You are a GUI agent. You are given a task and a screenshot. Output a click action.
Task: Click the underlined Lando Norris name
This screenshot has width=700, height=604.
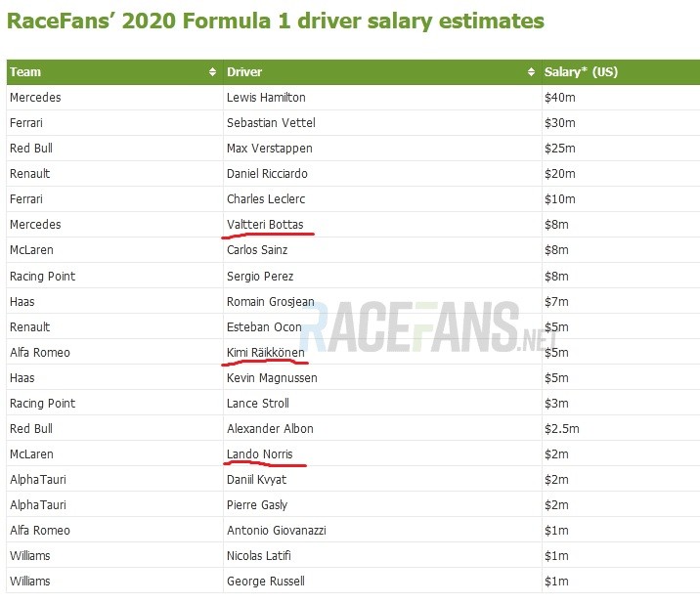click(x=259, y=453)
